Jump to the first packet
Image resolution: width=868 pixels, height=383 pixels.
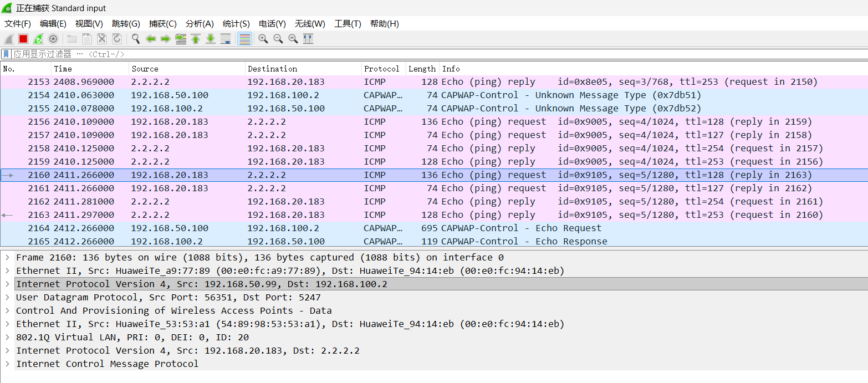(196, 39)
